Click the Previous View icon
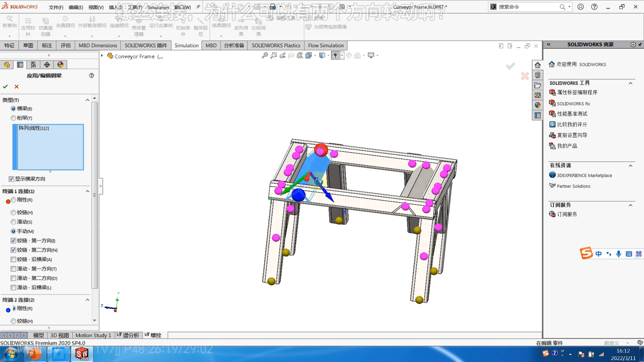Screen dimensions: 644x362 [x=282, y=56]
